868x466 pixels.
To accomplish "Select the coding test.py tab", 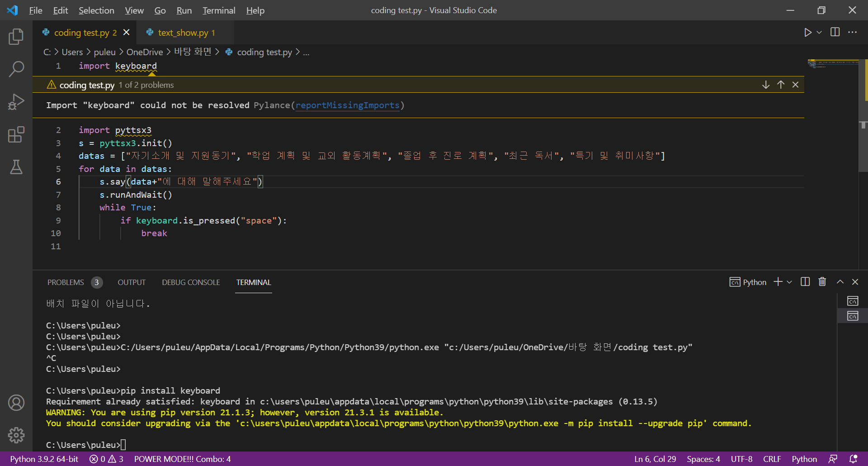I will click(x=85, y=33).
